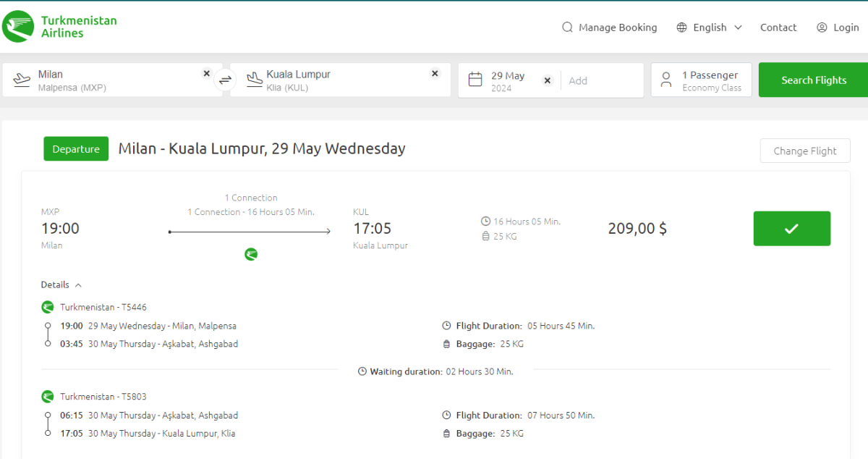Click the Manage Booking search icon
The image size is (868, 459).
tap(567, 28)
